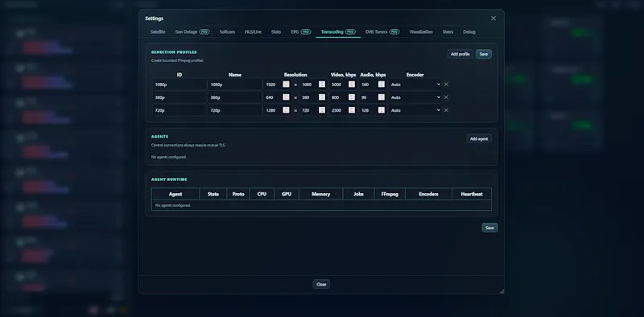The height and width of the screenshot is (317, 644).
Task: Open the HLS/Live tab
Action: 253,31
